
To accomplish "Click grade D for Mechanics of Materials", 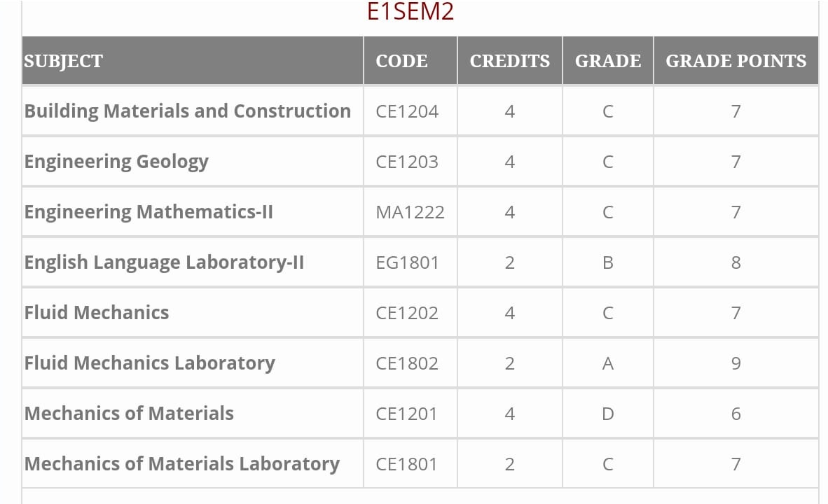I will pos(608,413).
